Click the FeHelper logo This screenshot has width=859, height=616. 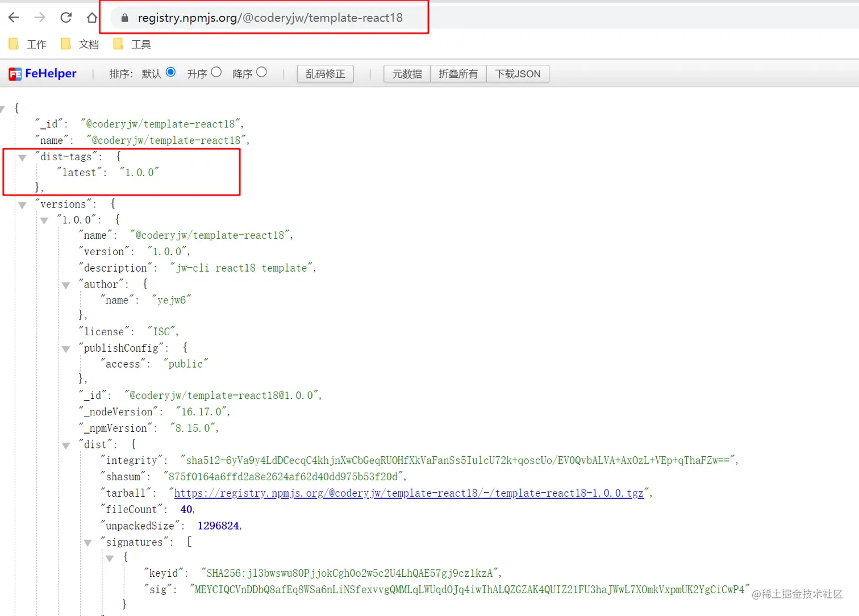pos(43,73)
